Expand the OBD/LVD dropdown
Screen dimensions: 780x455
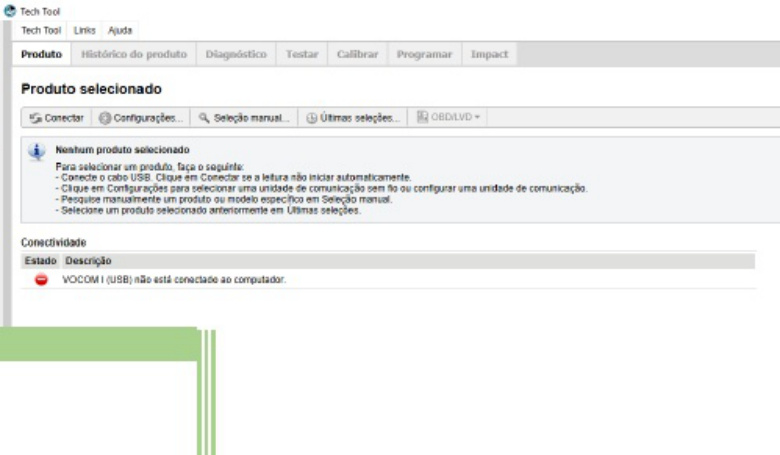tap(448, 117)
